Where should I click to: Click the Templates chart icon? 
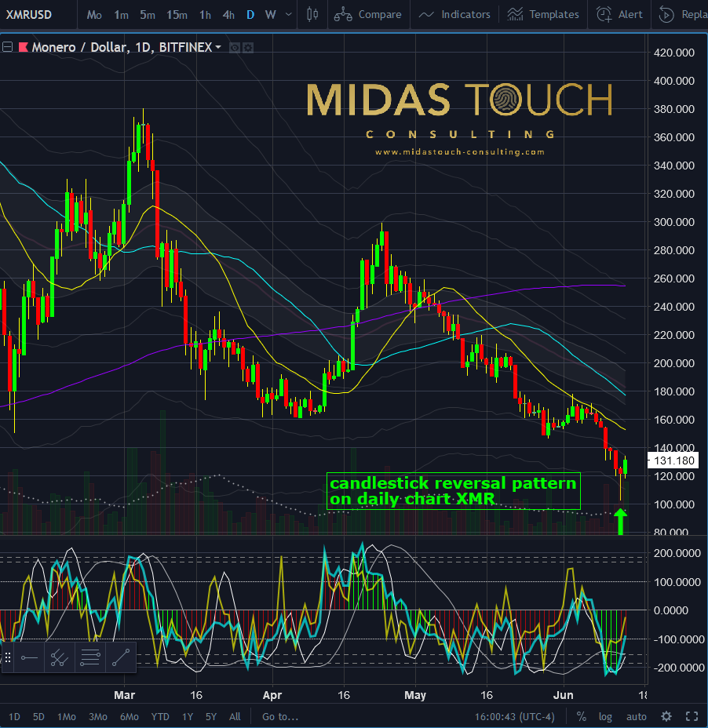click(515, 15)
